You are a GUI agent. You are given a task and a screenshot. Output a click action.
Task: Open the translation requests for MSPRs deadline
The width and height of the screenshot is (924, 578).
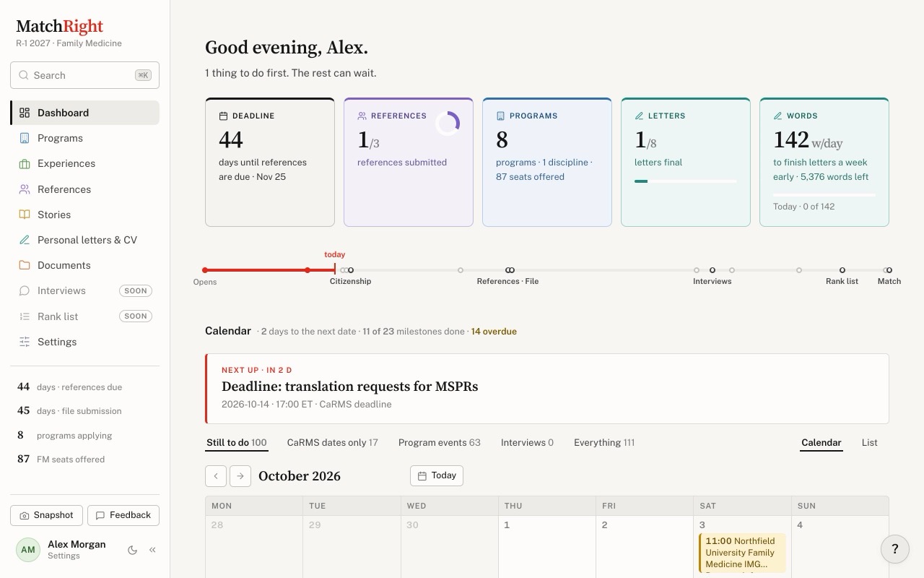click(x=547, y=389)
